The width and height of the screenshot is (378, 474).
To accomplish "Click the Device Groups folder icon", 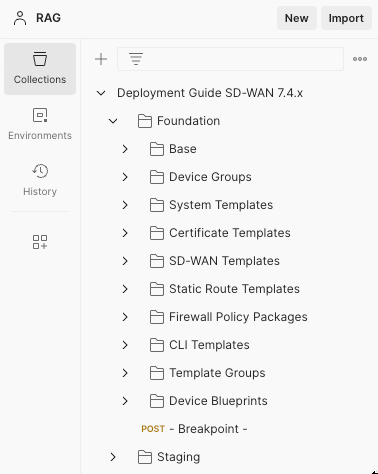I will 157,177.
